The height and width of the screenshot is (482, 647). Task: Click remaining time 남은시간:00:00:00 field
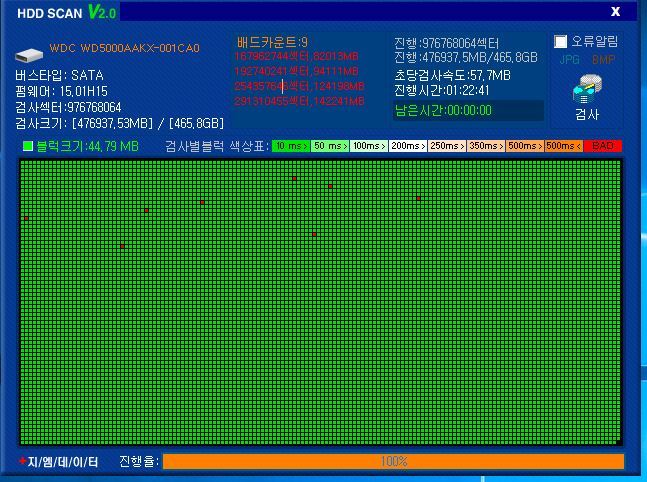click(468, 111)
